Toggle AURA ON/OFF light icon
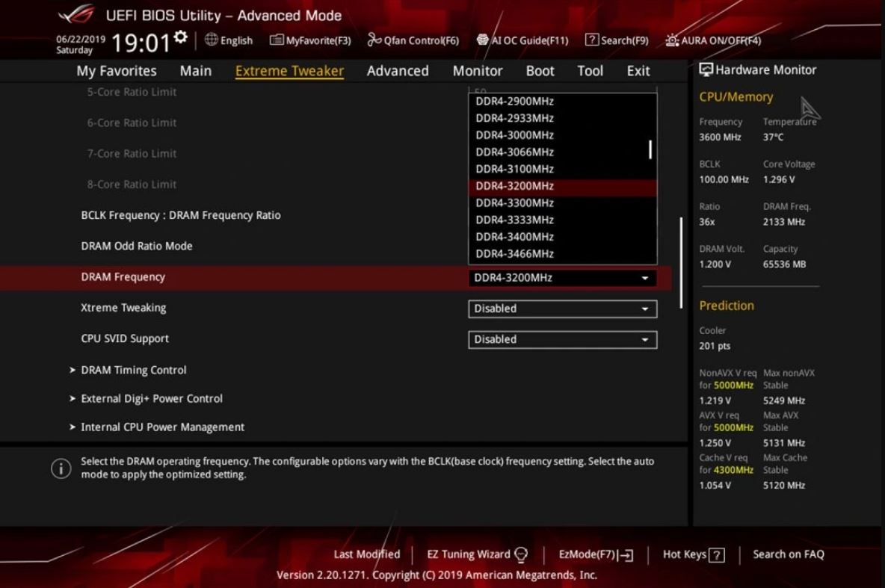This screenshot has height=588, width=885. click(672, 40)
